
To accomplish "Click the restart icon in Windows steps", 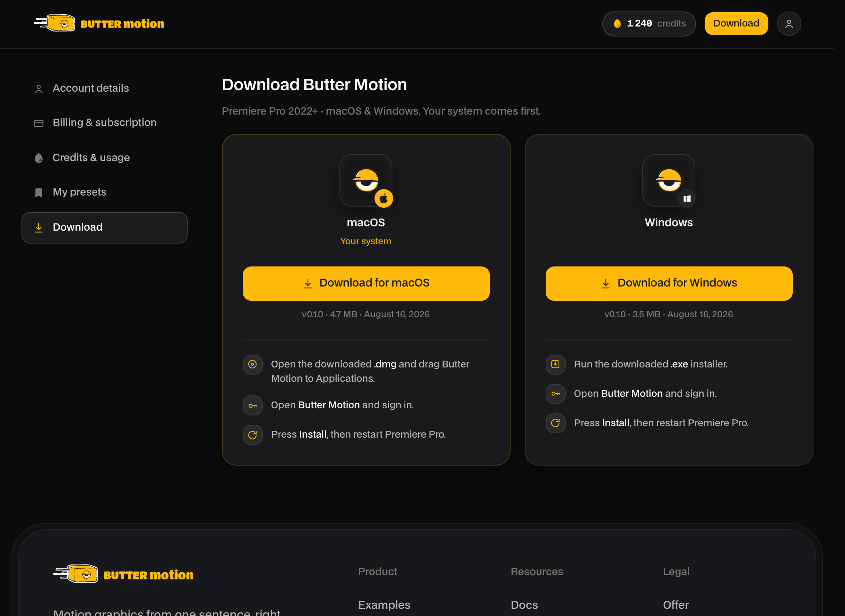I will 555,423.
